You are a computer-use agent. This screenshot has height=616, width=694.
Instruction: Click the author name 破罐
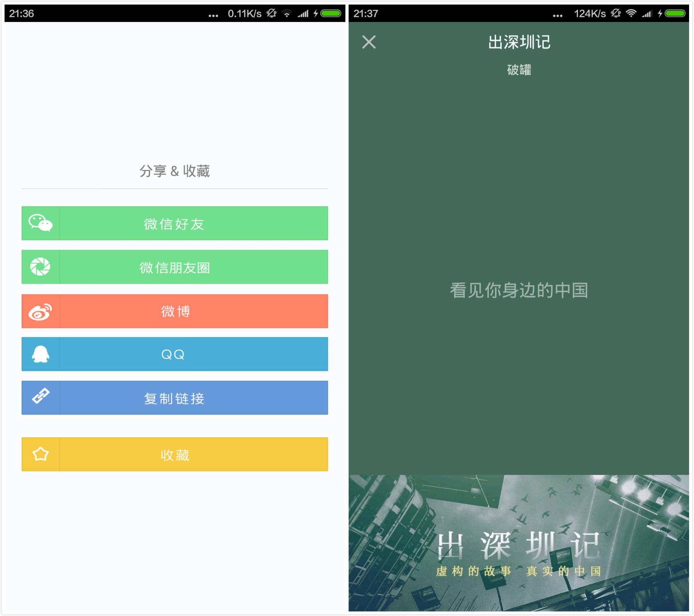click(519, 70)
